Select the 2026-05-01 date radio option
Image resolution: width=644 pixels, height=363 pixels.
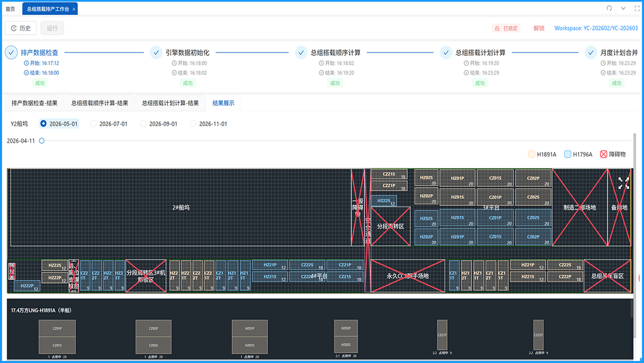(43, 124)
